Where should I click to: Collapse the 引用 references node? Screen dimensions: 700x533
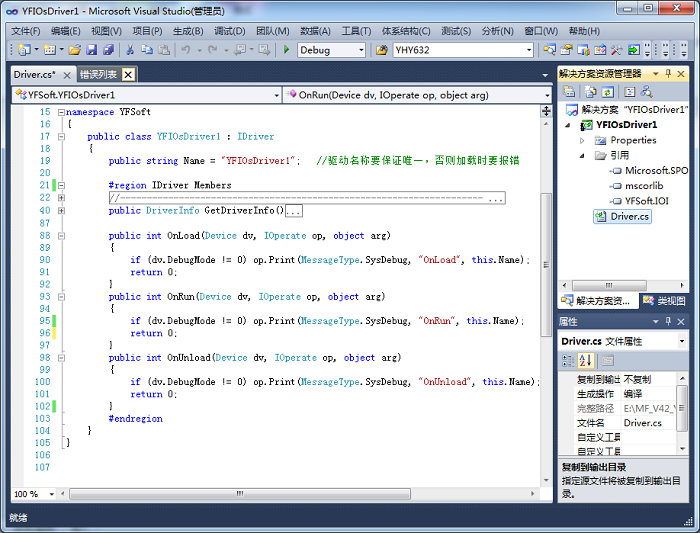coord(582,156)
